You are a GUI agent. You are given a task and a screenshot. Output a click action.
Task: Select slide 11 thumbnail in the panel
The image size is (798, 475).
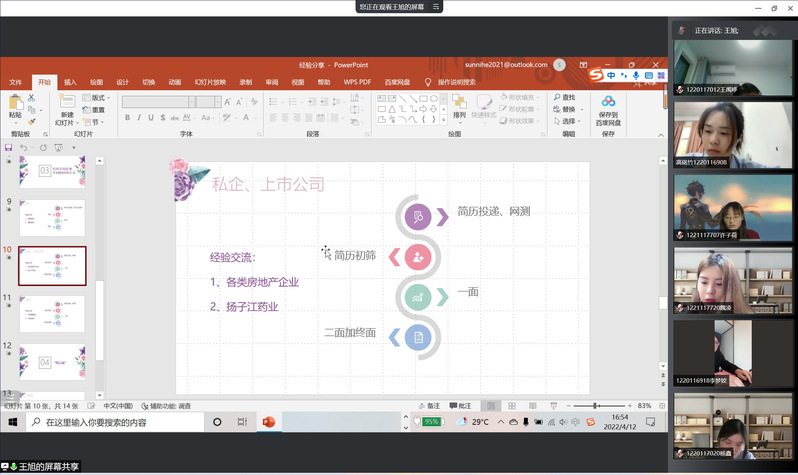52,313
